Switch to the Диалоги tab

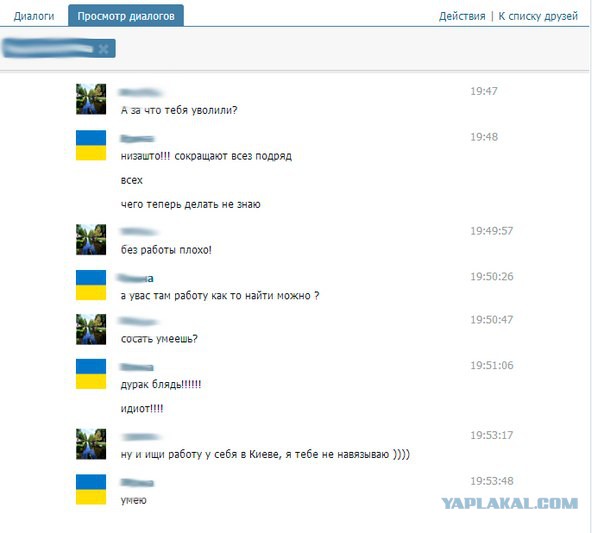(34, 16)
